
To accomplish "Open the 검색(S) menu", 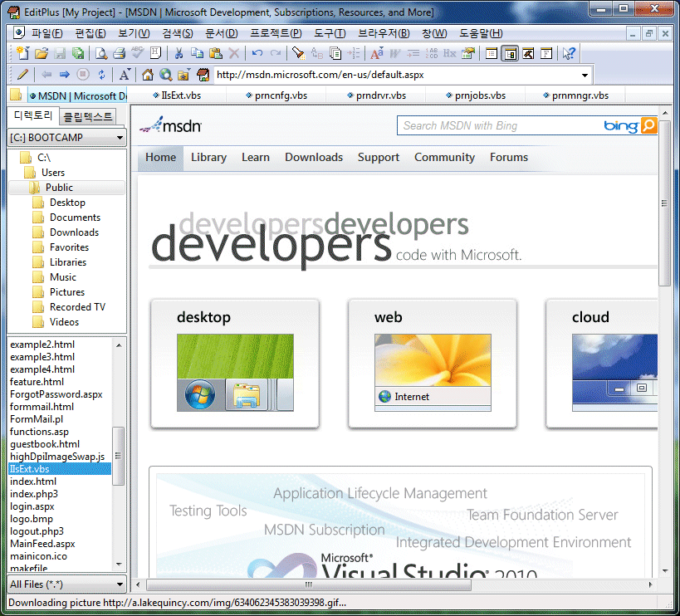I will [178, 33].
